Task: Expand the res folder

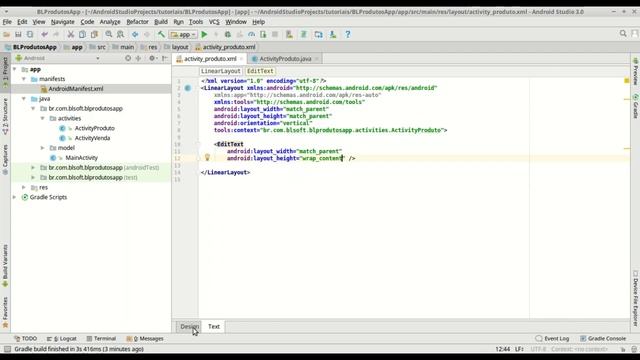Action: [x=24, y=187]
